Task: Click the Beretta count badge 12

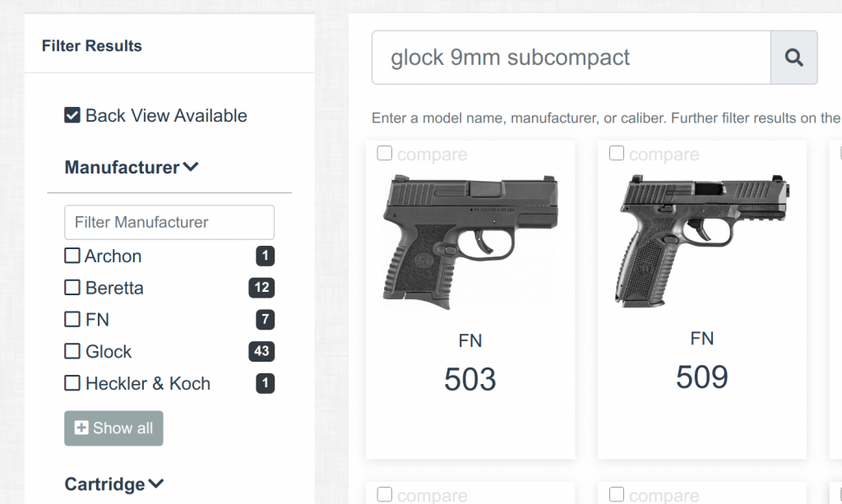Action: click(261, 288)
